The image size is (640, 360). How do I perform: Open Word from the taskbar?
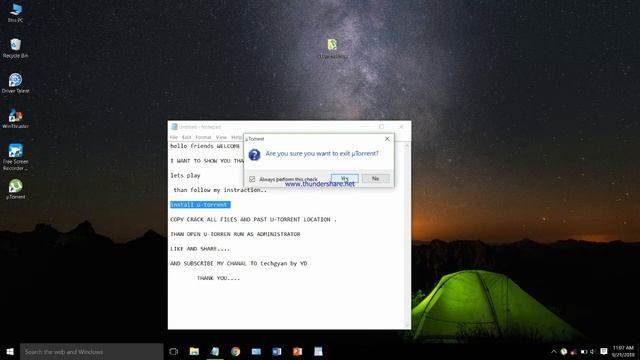(x=277, y=351)
